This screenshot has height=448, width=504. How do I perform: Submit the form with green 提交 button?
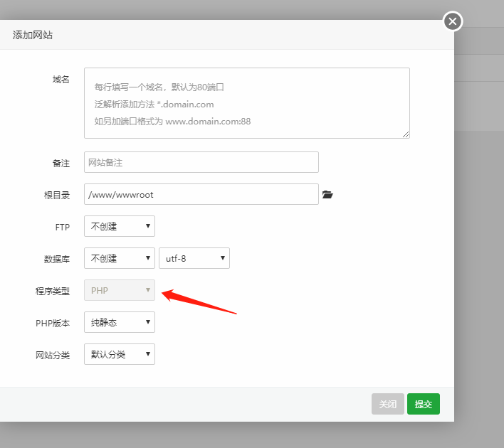click(424, 404)
